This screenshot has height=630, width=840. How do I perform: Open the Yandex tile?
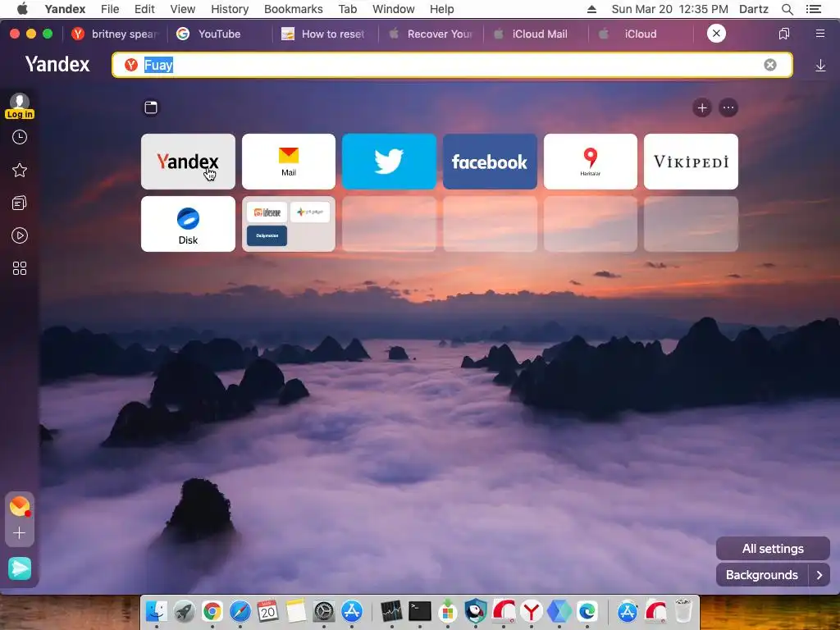[x=188, y=162]
